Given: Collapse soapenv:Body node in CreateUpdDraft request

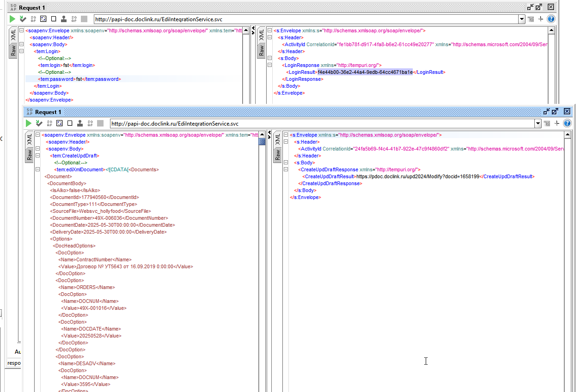Looking at the screenshot, I should 37,149.
